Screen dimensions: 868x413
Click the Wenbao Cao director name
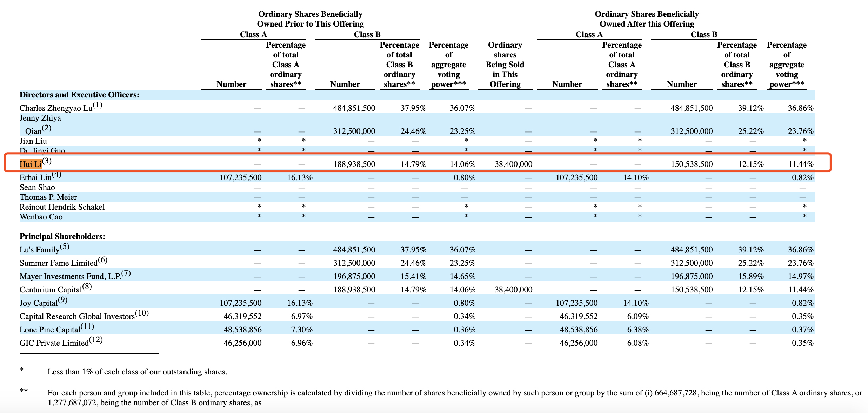(x=41, y=217)
